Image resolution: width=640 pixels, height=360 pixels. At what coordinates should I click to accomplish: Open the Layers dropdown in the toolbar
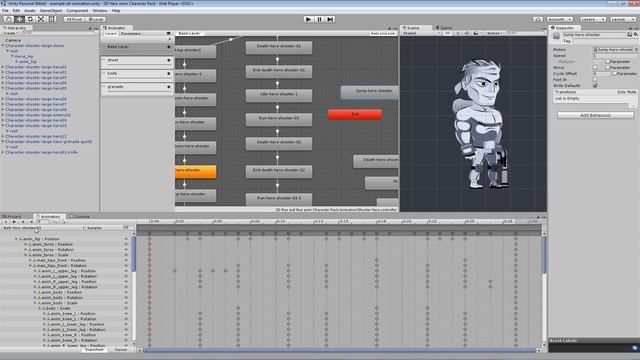point(592,19)
